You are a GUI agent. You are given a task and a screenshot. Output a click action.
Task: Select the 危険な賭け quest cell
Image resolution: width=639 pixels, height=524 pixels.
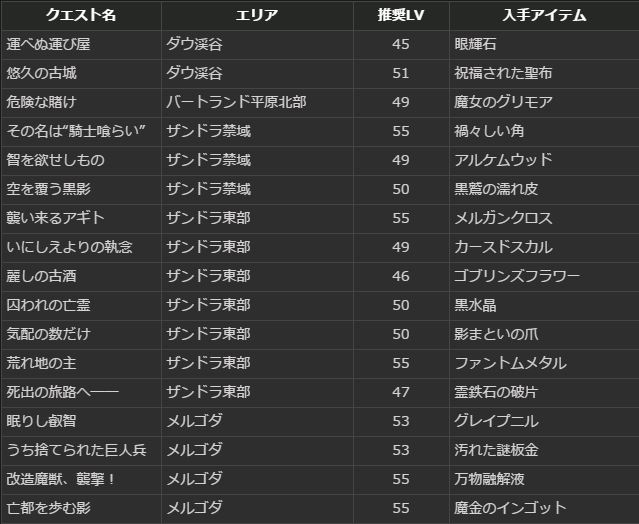click(x=41, y=102)
